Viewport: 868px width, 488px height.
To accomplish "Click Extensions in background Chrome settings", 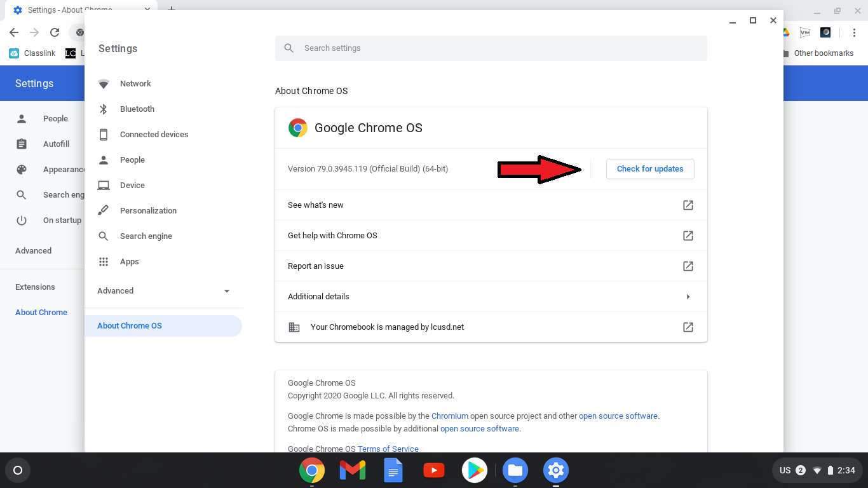I will click(x=35, y=287).
